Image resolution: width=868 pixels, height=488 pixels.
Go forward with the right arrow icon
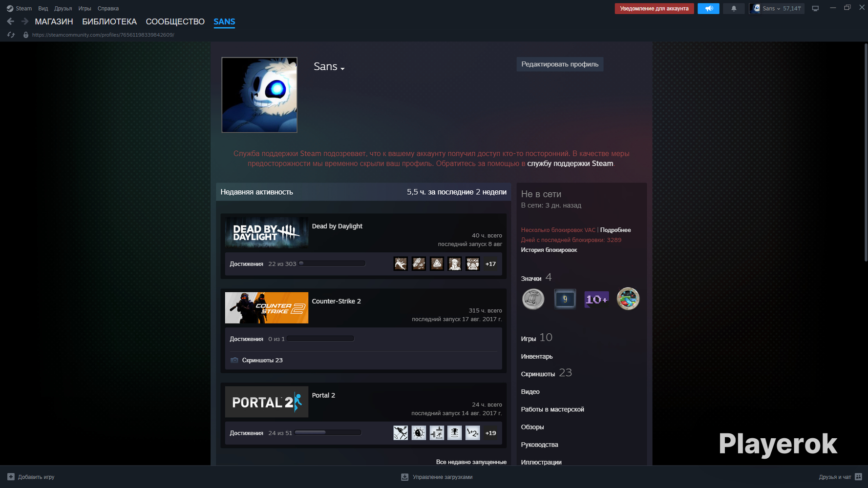pos(25,21)
